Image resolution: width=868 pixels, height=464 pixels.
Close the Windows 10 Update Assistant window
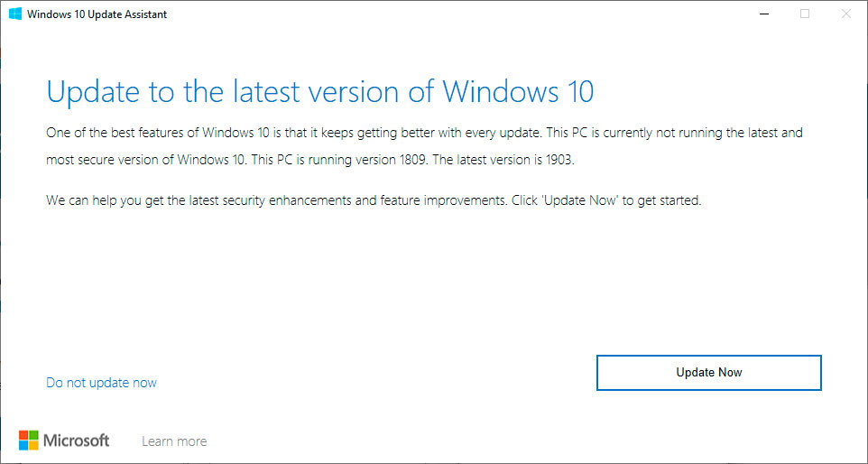(x=845, y=14)
